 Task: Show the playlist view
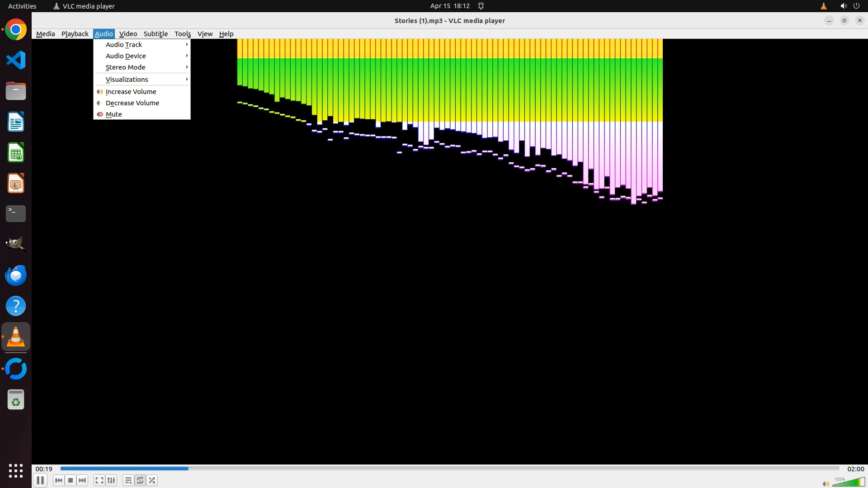click(x=128, y=480)
